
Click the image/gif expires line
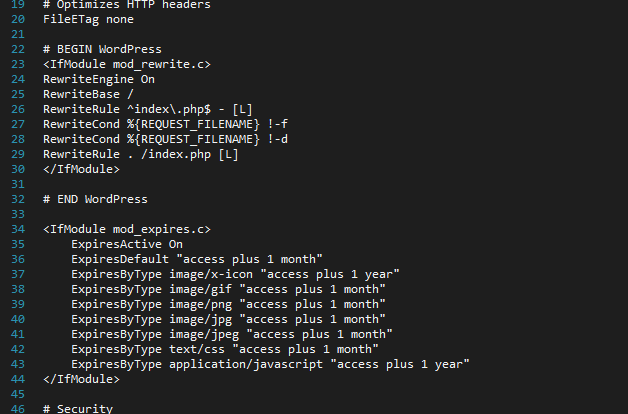[x=228, y=289]
